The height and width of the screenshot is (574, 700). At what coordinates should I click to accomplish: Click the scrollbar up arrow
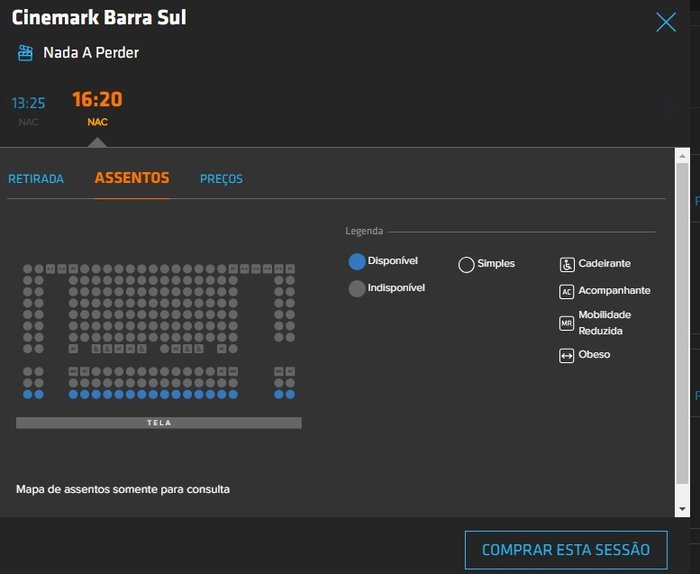click(x=682, y=156)
